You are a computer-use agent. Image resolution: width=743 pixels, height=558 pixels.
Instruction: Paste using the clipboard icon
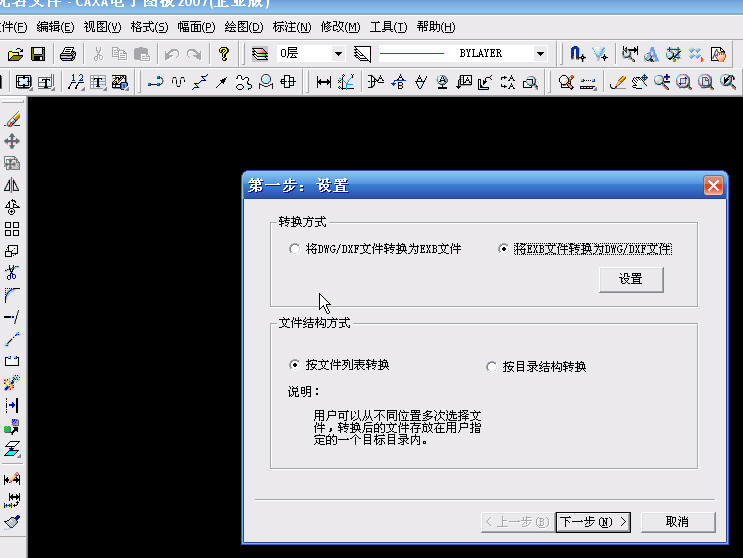tap(142, 54)
